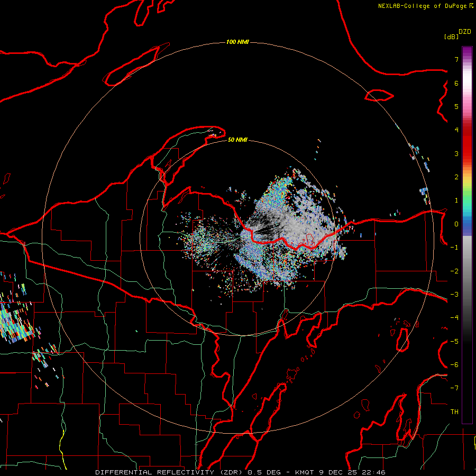Click the -4 dB legend tick label
Viewport: 476px width, 476px height.
[454, 318]
